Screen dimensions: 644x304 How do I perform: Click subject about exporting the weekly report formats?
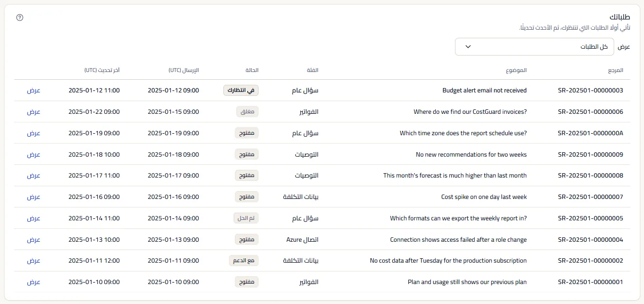coord(459,218)
